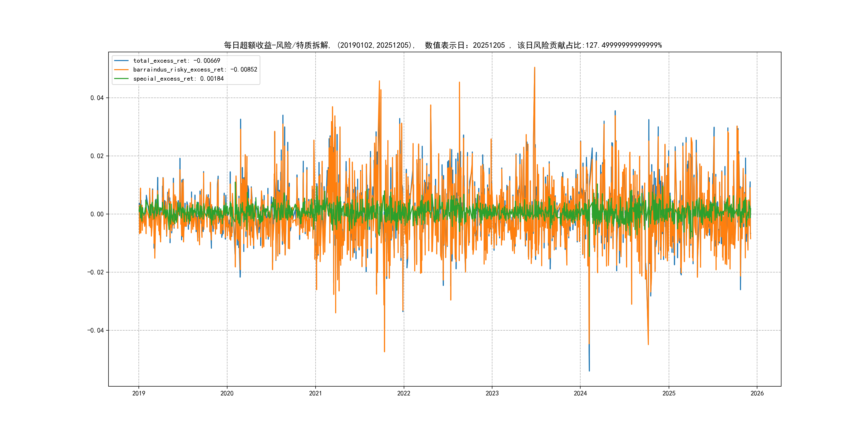Image resolution: width=868 pixels, height=434 pixels.
Task: Click the 2019 x-axis tick label
Action: click(x=139, y=393)
